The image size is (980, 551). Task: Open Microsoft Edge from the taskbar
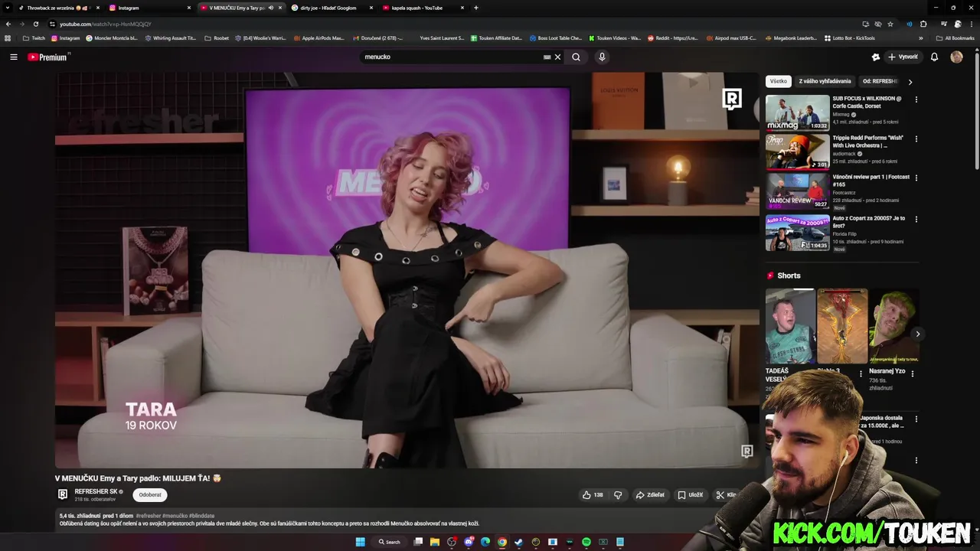pos(485,542)
